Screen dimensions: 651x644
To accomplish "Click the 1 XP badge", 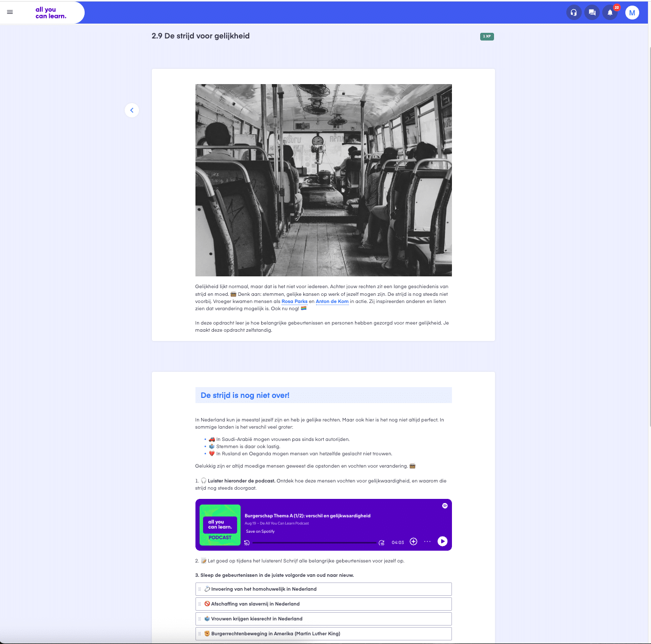I will pyautogui.click(x=486, y=36).
